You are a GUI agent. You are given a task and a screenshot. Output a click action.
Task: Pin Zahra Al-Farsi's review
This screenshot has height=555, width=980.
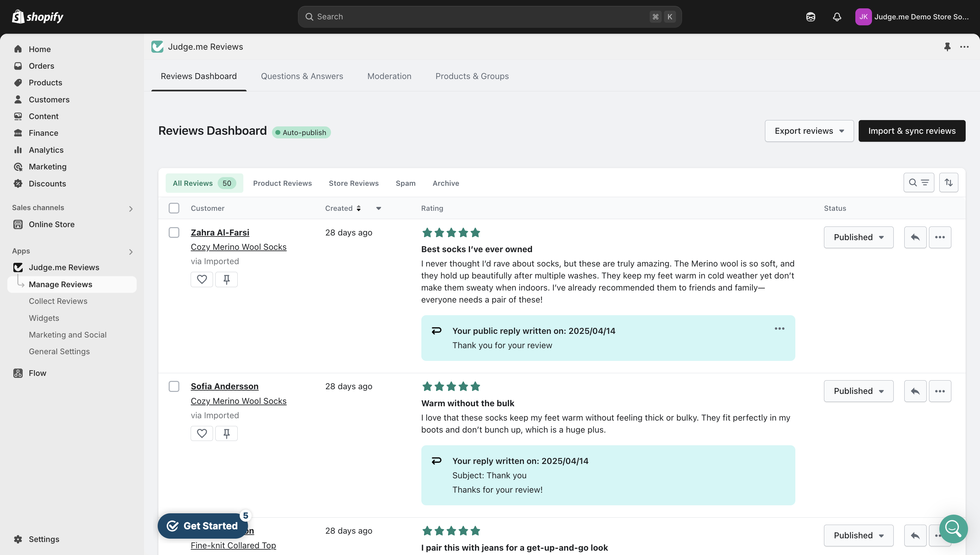226,280
